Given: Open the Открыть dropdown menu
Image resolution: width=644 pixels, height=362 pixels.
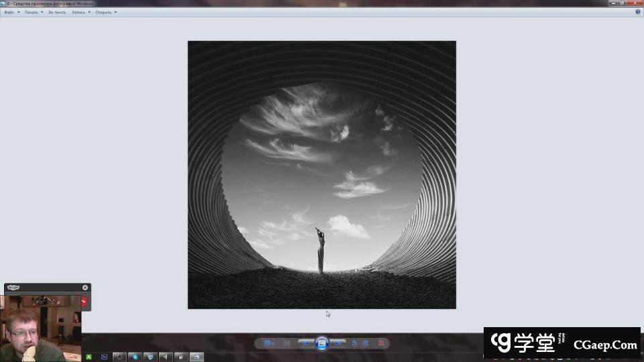Looking at the screenshot, I should tap(105, 12).
